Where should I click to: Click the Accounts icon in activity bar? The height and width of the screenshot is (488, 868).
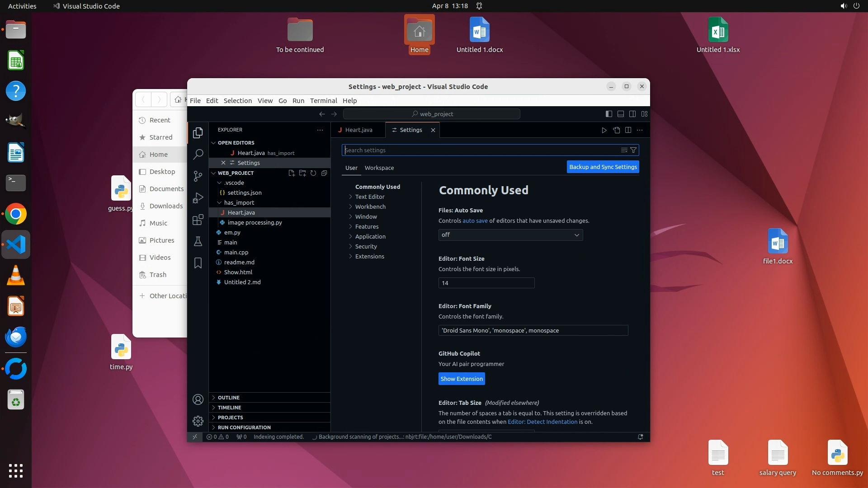[198, 399]
